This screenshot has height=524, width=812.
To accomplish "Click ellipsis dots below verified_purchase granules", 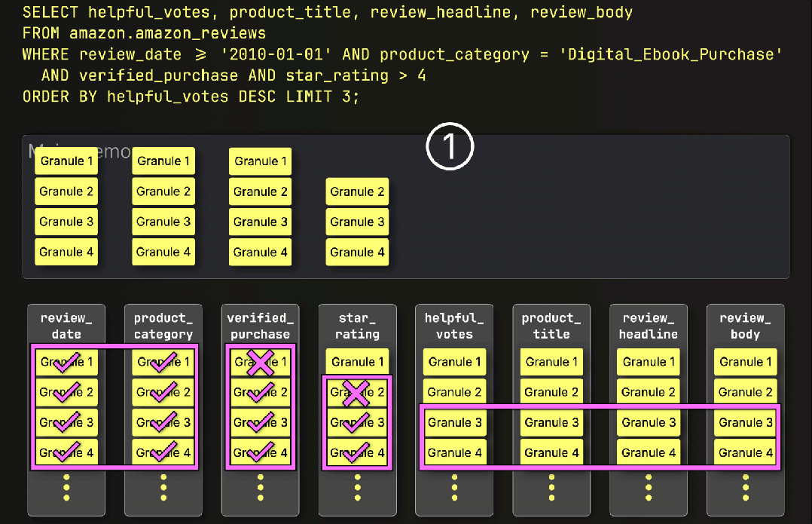I will pos(260,487).
